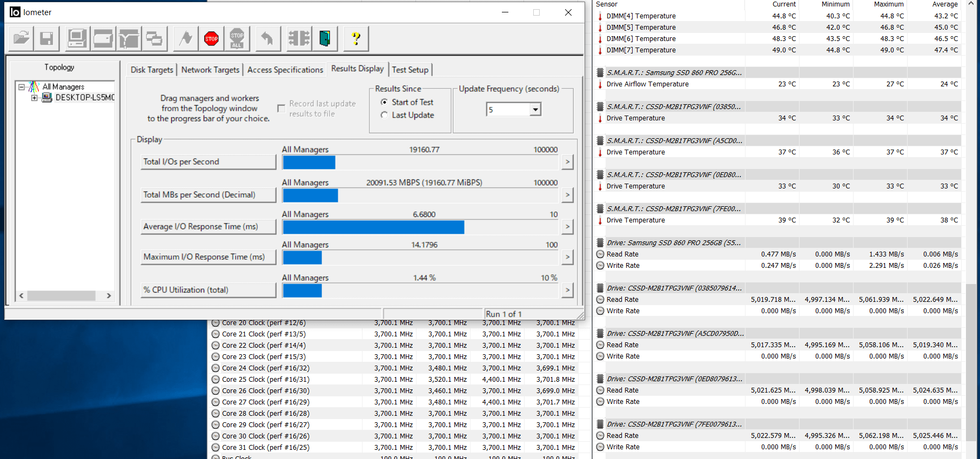Switch to the Disk Targets tab
This screenshot has width=980, height=459.
(152, 70)
